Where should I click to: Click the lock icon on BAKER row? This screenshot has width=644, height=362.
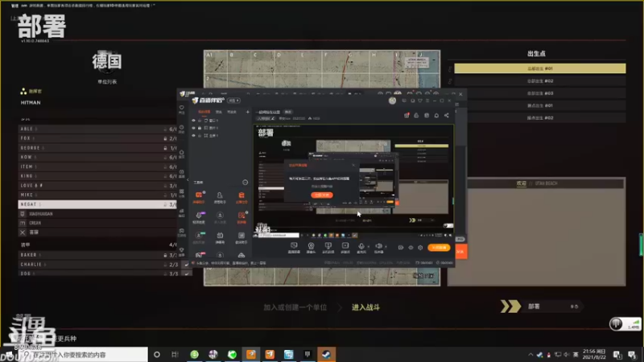tap(165, 255)
